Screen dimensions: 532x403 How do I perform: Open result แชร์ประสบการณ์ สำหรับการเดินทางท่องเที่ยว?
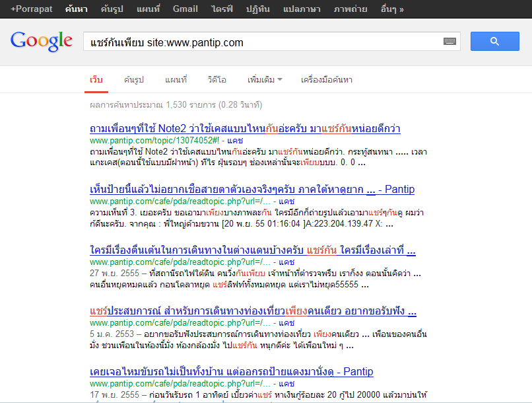tap(253, 311)
